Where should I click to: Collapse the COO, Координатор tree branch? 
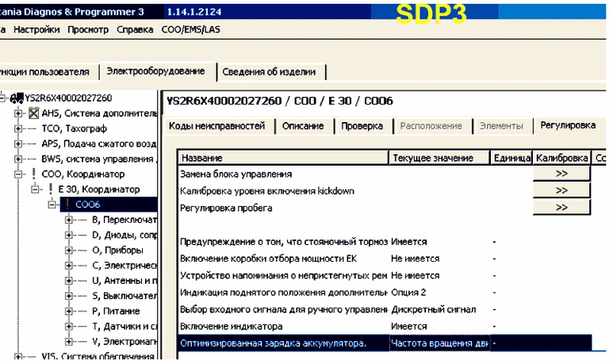click(19, 174)
